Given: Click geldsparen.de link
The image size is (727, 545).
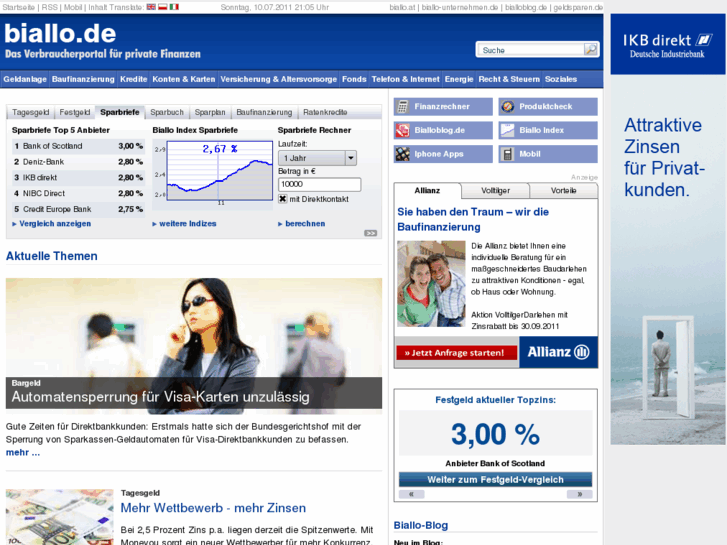Looking at the screenshot, I should point(578,7).
